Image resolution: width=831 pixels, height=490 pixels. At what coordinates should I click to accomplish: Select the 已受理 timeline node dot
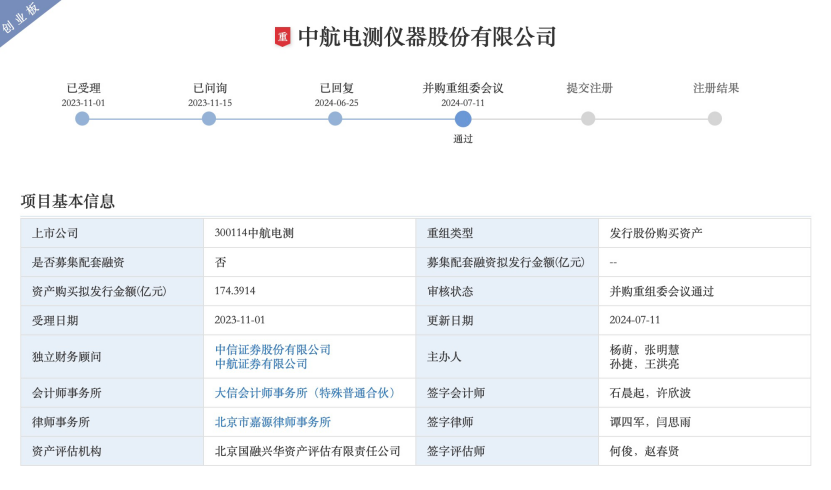coord(82,119)
